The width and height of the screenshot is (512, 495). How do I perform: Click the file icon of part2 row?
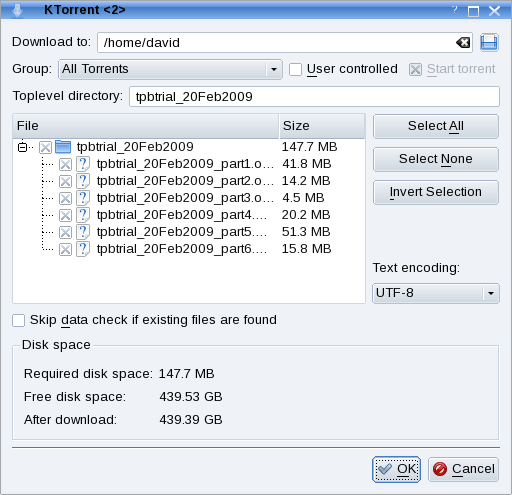click(83, 181)
